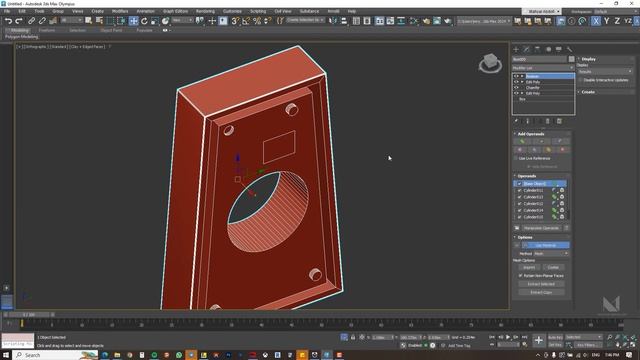This screenshot has width=640, height=360.
Task: Click Remove modifier trash icon below stack
Action: [548, 121]
